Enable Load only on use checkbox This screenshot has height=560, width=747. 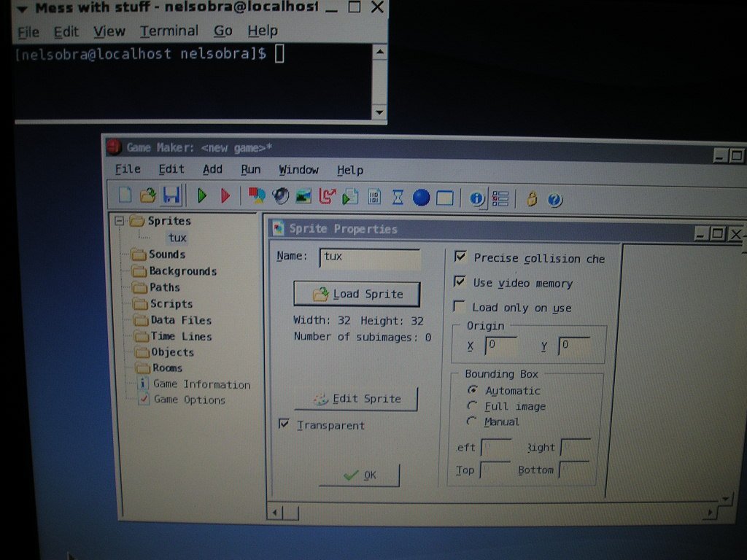(x=459, y=306)
